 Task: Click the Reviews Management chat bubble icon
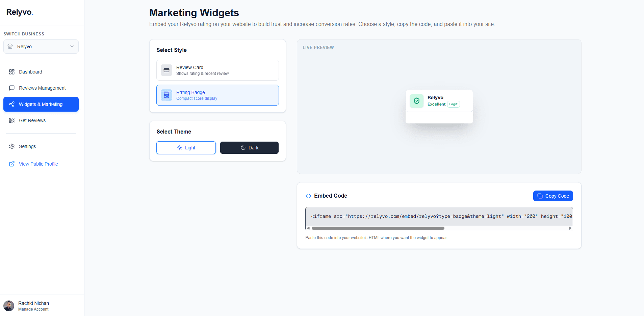point(12,88)
